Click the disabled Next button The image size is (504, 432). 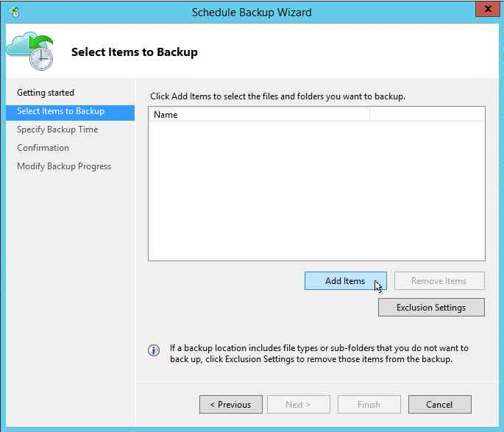click(x=298, y=404)
